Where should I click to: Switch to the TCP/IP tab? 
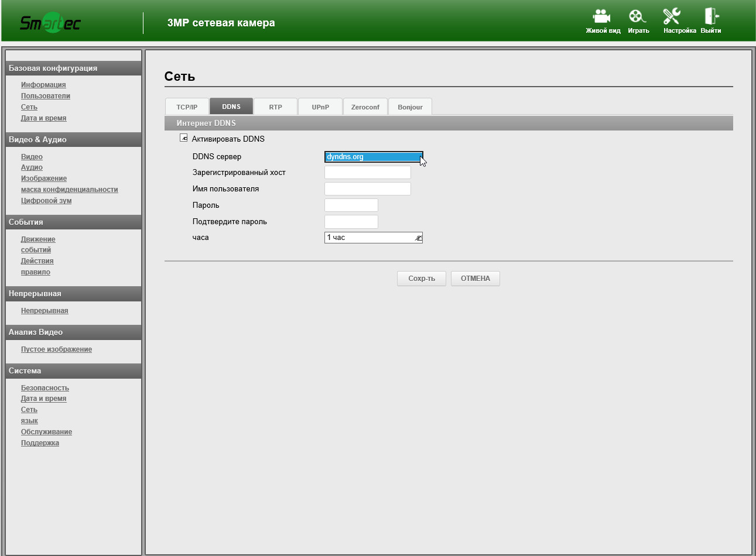point(187,107)
